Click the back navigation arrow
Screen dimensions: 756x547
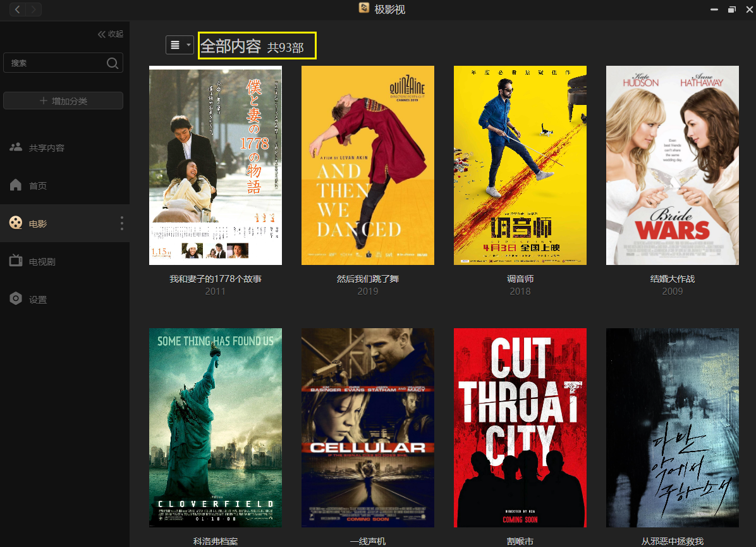[18, 9]
